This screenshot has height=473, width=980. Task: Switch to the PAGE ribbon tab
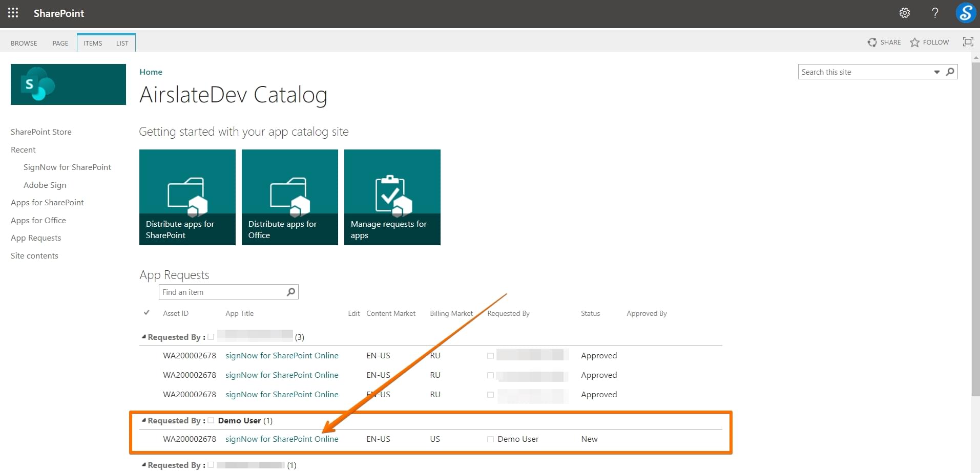tap(60, 43)
